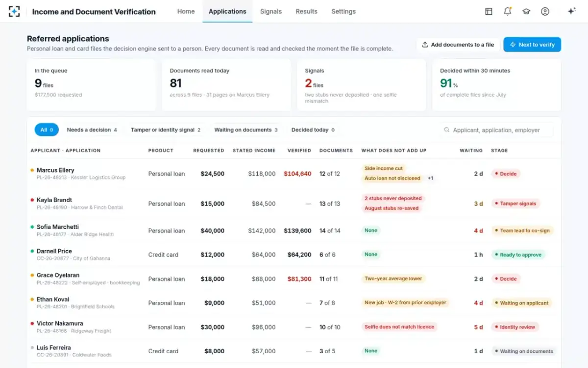Viewport: 588px width, 368px height.
Task: Click the Waiting column header
Action: coord(471,151)
